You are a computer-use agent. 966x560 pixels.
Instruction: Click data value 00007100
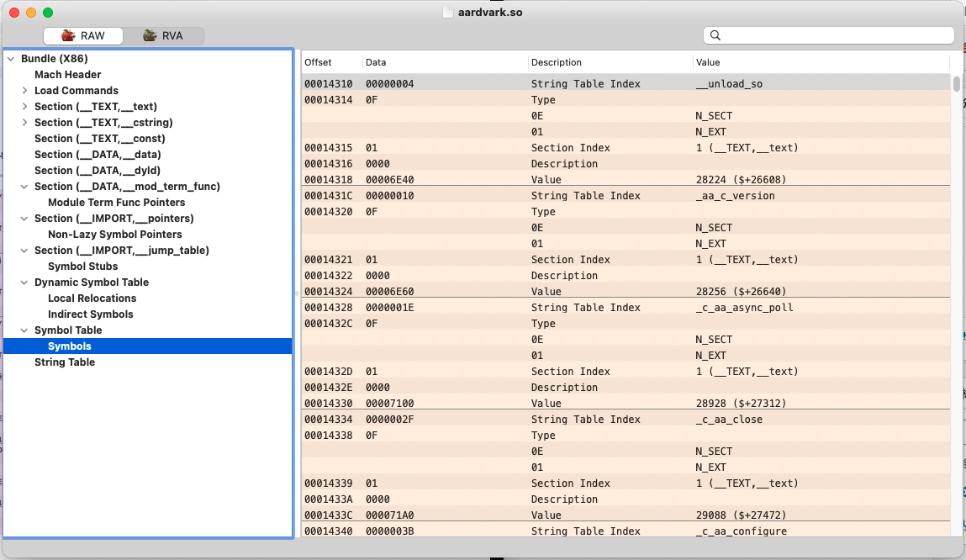tap(390, 404)
